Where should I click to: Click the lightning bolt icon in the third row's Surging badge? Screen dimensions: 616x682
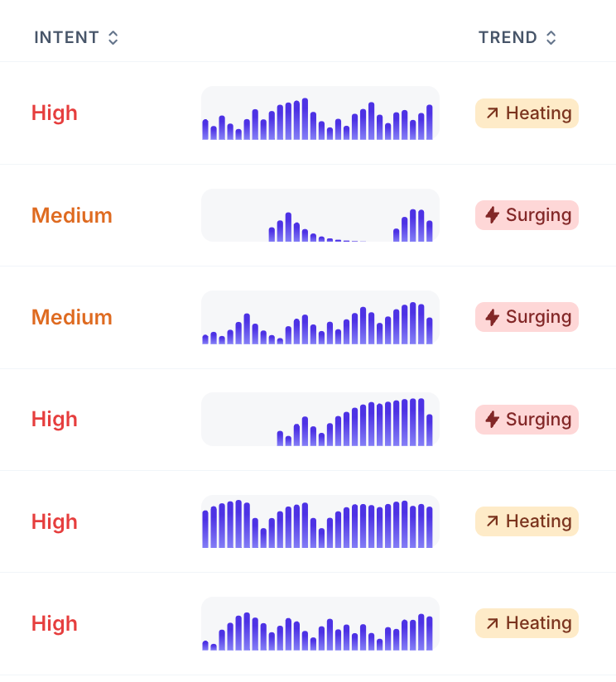(493, 317)
